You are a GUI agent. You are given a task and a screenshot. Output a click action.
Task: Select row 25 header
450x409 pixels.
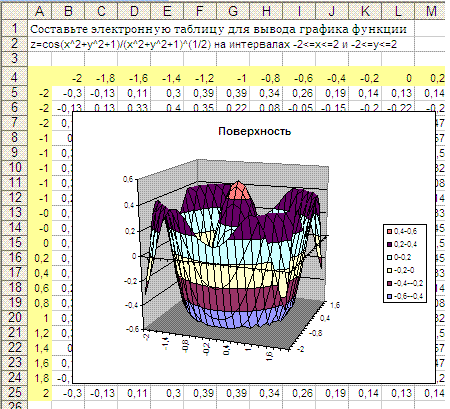point(14,393)
